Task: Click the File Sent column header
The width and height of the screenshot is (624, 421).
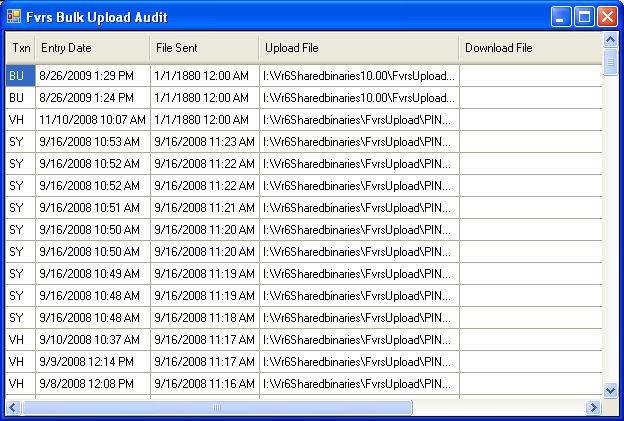Action: click(x=205, y=48)
